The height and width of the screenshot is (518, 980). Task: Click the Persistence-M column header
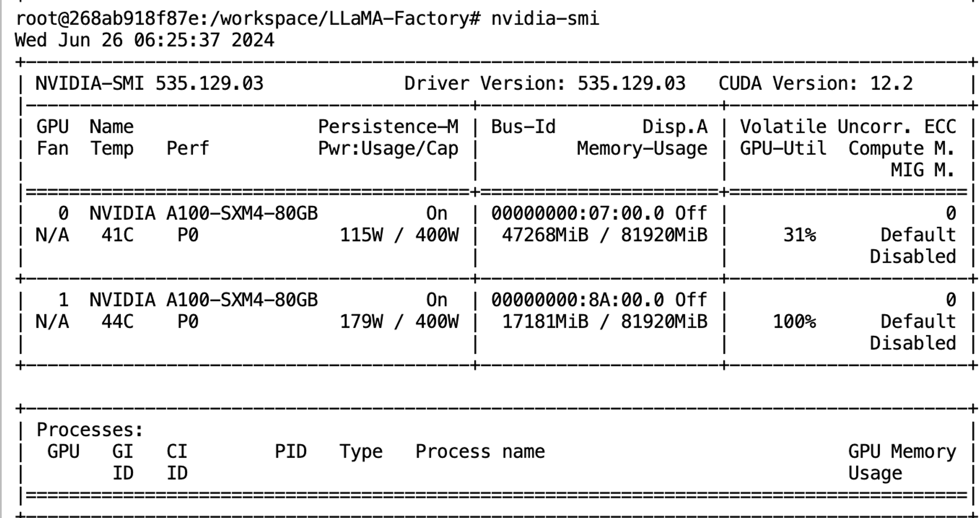point(388,127)
